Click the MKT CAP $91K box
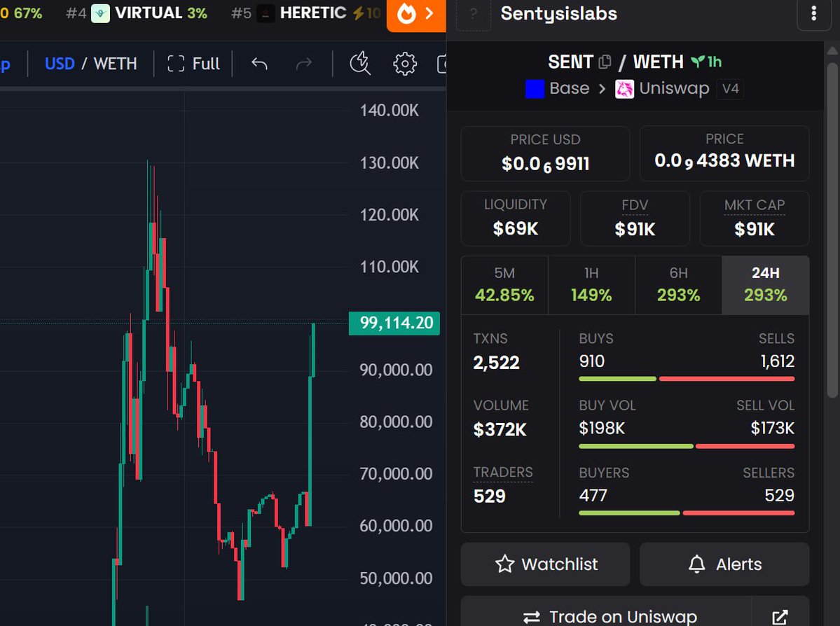840x626 pixels. tap(755, 218)
